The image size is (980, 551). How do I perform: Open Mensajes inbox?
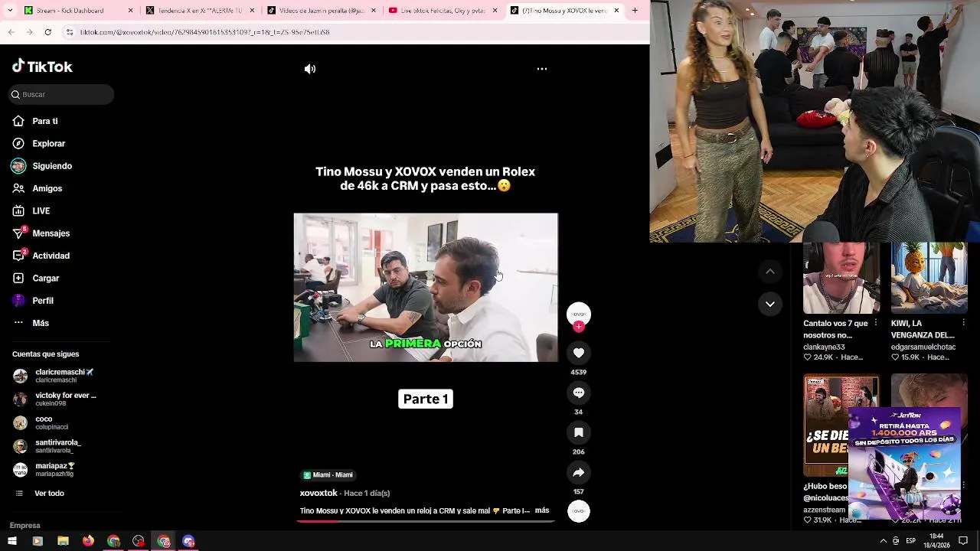[x=51, y=233]
